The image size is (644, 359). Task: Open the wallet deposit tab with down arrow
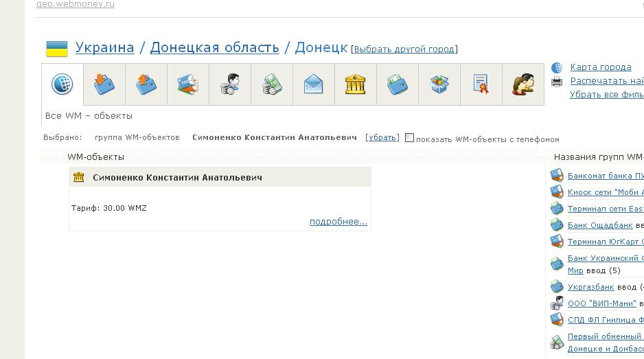pos(104,84)
